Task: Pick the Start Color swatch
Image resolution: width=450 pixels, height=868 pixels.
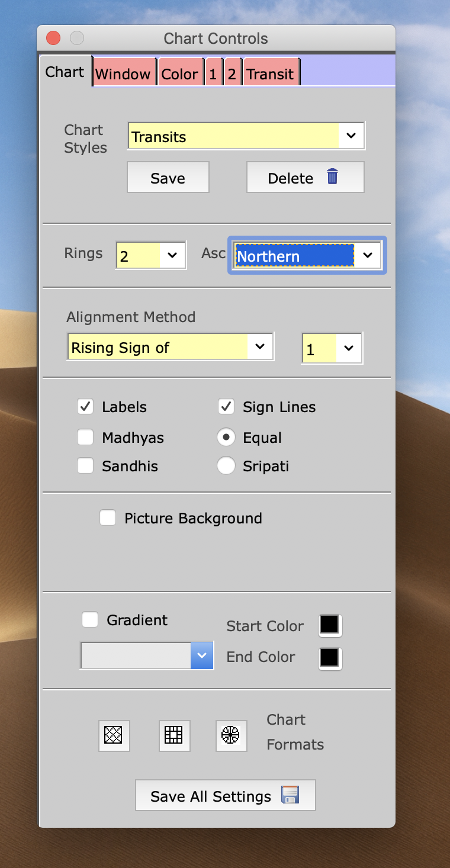Action: pos(329,625)
